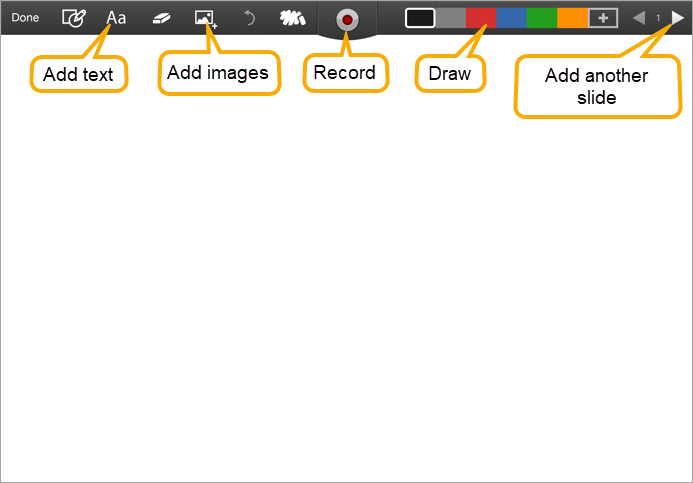This screenshot has height=483, width=693.
Task: Pick the blue color swatch
Action: (x=511, y=18)
